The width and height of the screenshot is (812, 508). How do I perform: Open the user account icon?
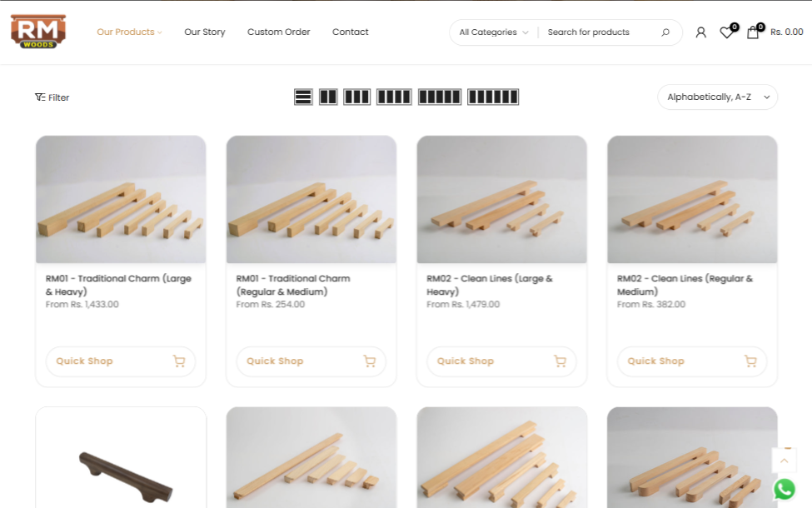pyautogui.click(x=700, y=32)
